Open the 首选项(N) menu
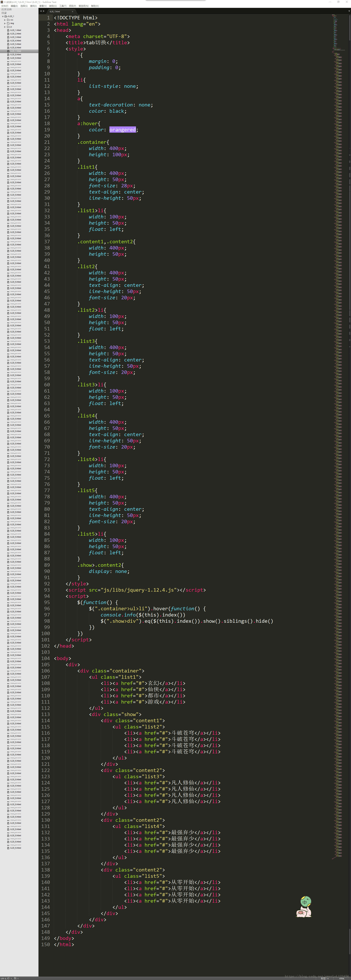The image size is (351, 980). (83, 6)
